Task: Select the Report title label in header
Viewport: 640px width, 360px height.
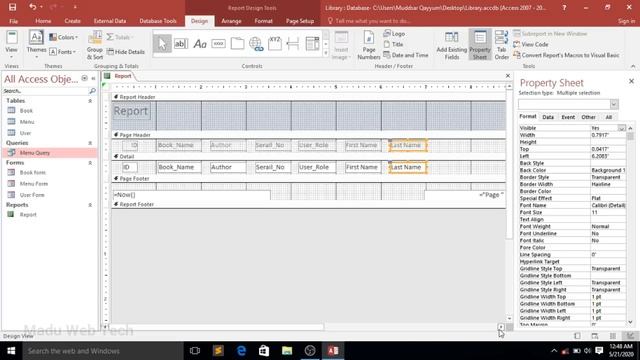Action: point(131,111)
